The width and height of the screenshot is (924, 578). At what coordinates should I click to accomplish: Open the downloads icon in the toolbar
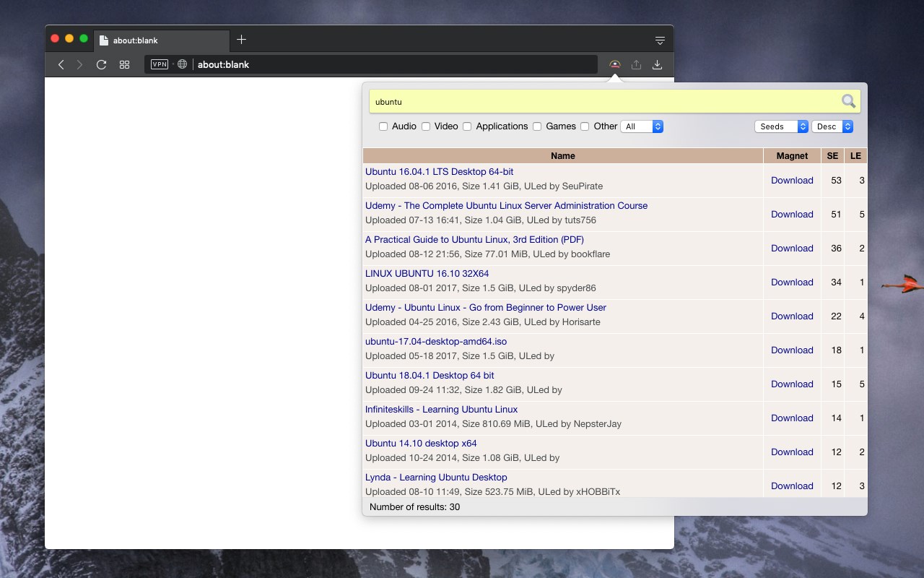(657, 64)
